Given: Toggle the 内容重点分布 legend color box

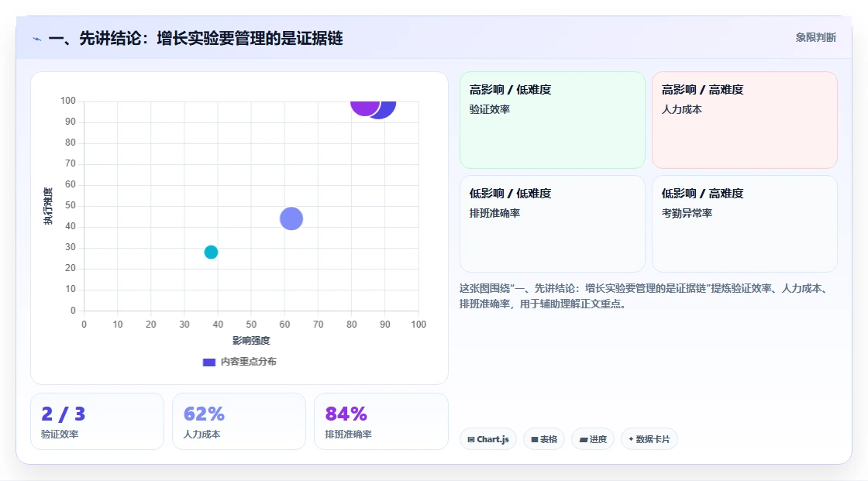Looking at the screenshot, I should pyautogui.click(x=208, y=362).
